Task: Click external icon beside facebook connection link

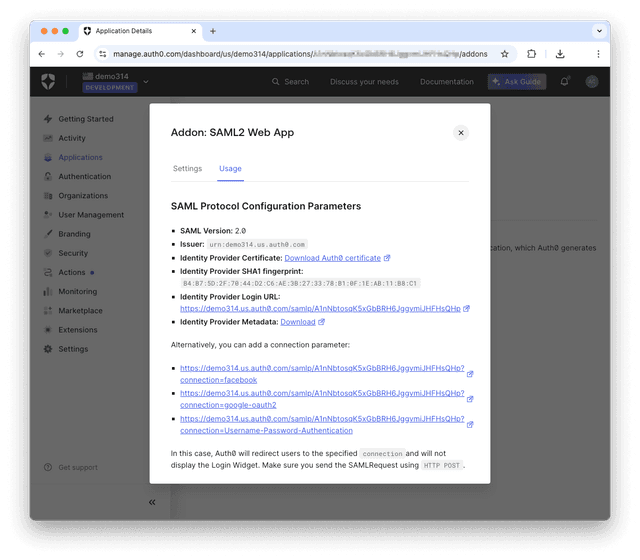Action: tap(470, 374)
